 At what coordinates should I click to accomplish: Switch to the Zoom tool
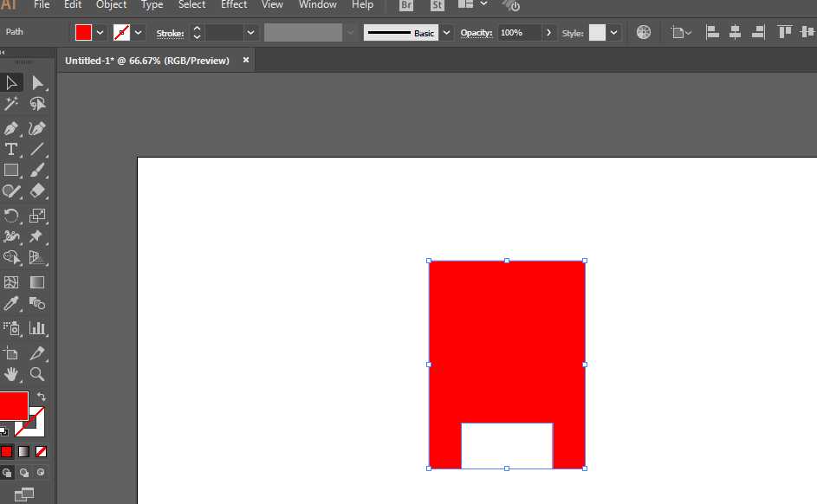click(37, 374)
